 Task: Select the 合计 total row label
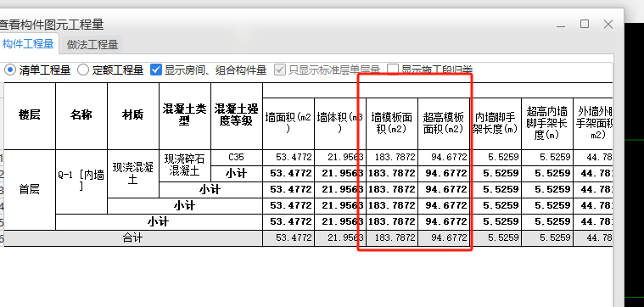pos(133,238)
